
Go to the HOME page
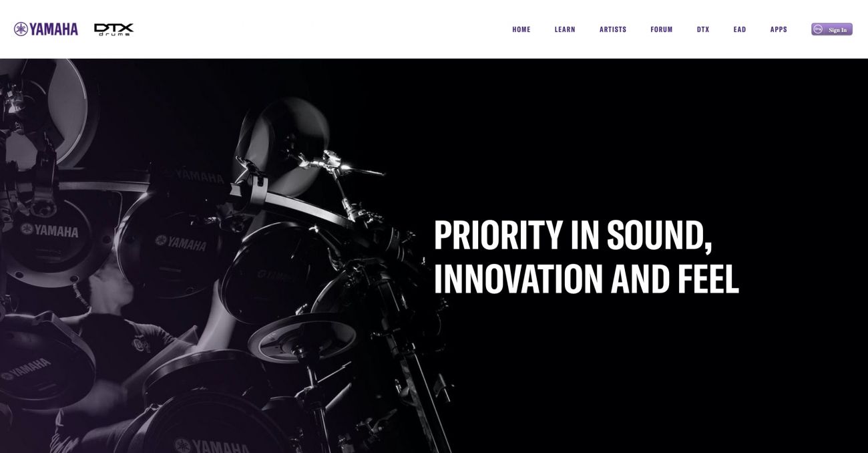[521, 29]
